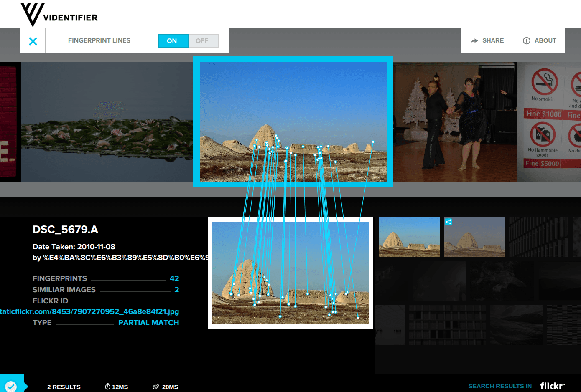This screenshot has height=392, width=581.
Task: Click the share icon on the pyramid thumbnail
Action: (448, 222)
